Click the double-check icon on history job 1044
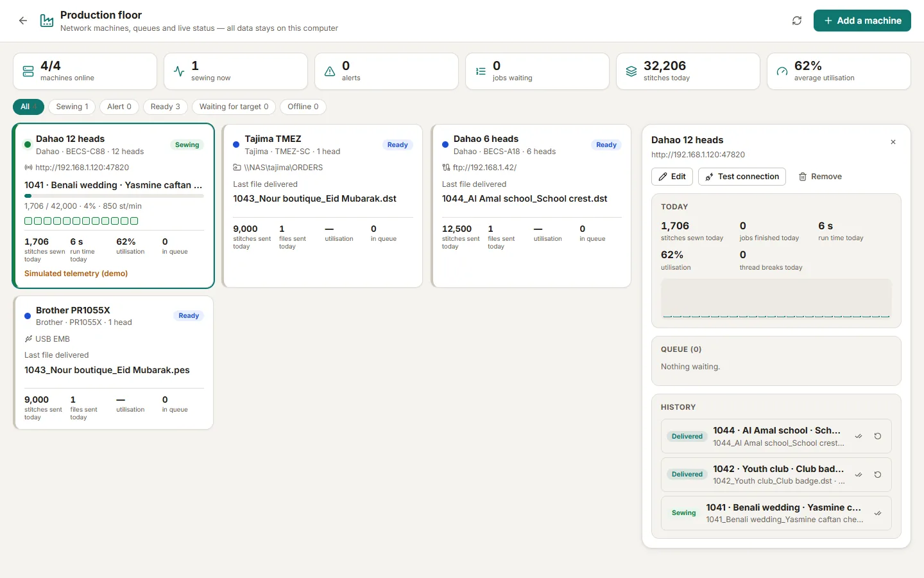The height and width of the screenshot is (578, 924). pyautogui.click(x=859, y=436)
